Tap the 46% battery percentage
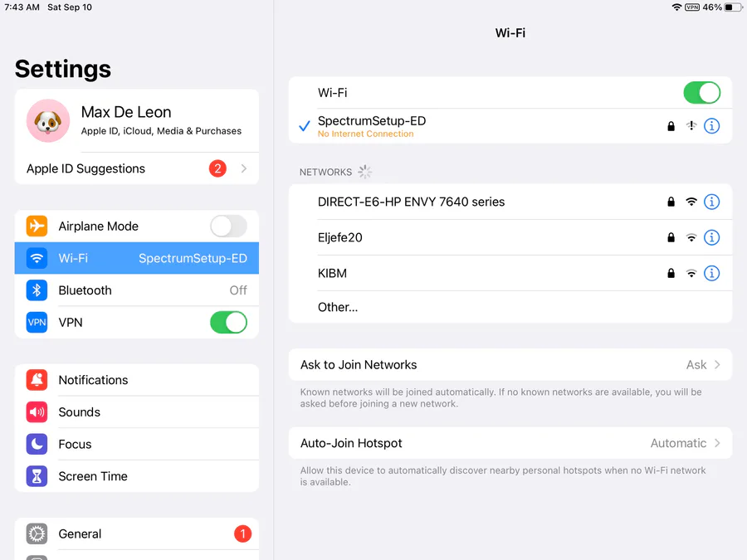747x560 pixels. (x=712, y=7)
